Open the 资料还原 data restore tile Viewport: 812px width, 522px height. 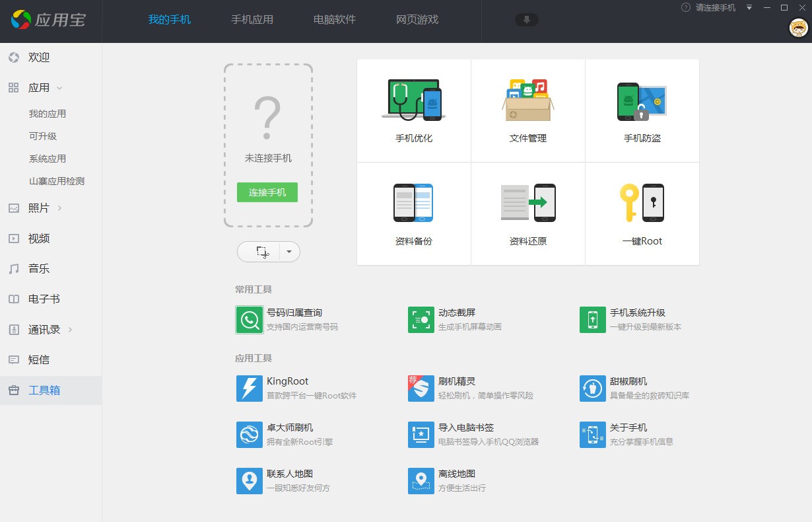[x=528, y=213]
